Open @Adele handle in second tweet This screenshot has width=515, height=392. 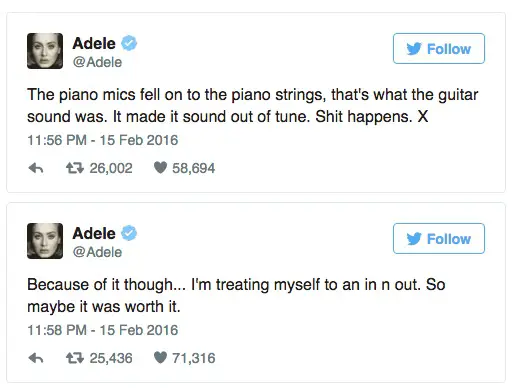click(97, 252)
